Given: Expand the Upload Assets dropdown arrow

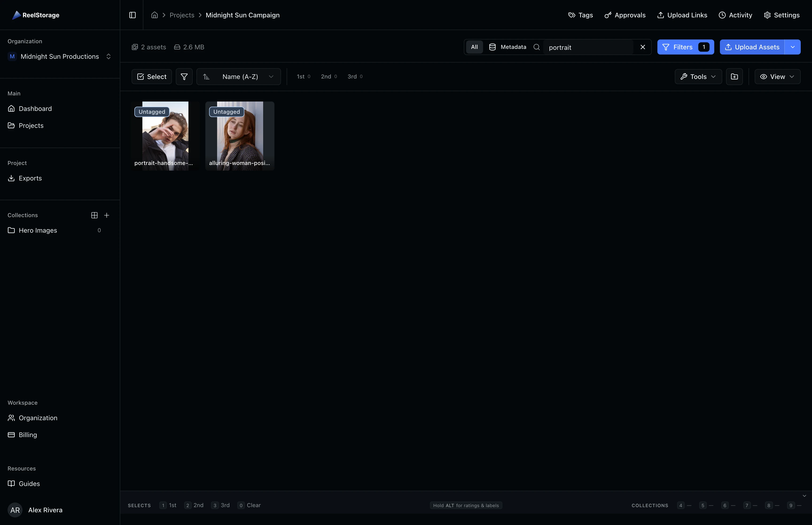Looking at the screenshot, I should (x=793, y=47).
